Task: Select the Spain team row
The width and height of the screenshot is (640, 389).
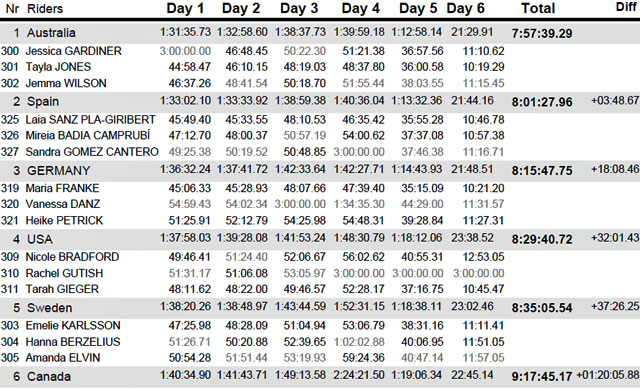Action: tap(320, 101)
